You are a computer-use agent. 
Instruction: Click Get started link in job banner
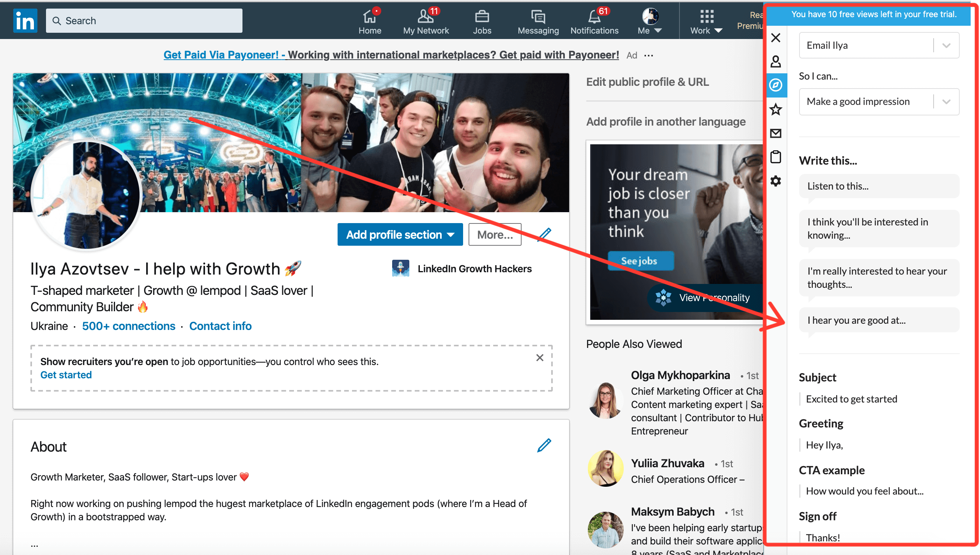pos(65,374)
